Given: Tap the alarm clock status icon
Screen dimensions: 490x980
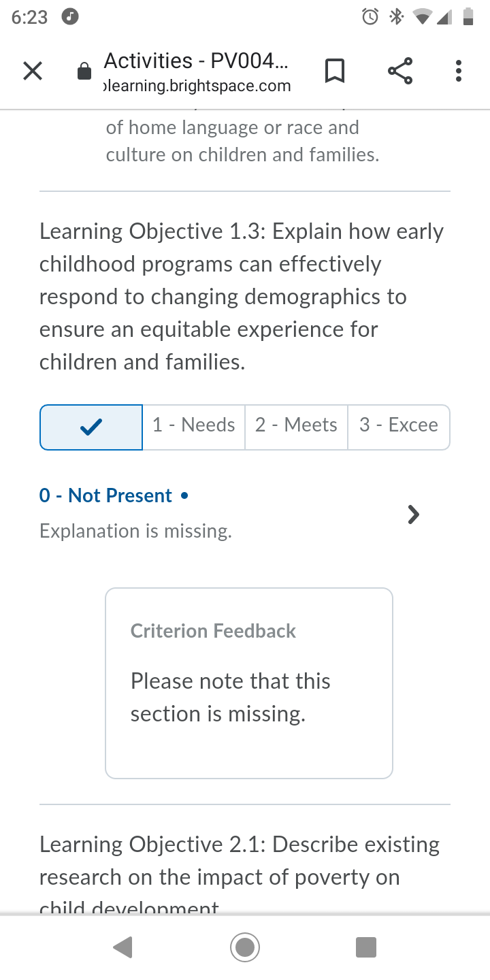Looking at the screenshot, I should 370,17.
